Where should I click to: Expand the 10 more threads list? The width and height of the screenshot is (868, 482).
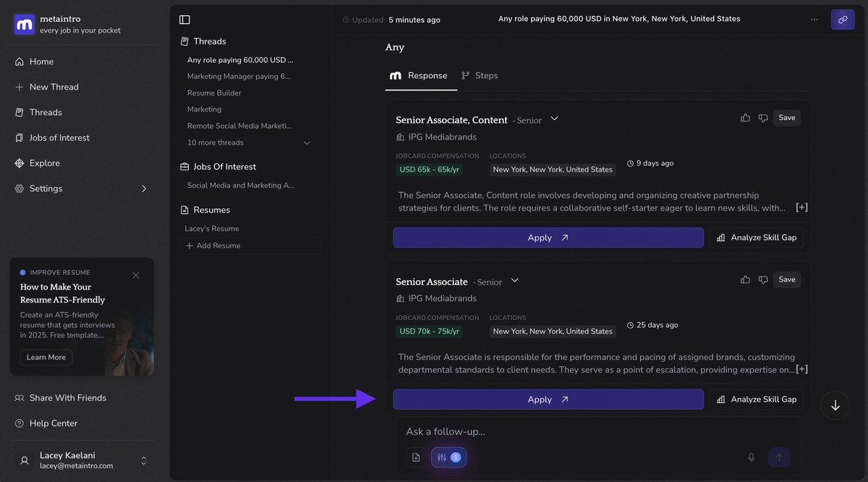307,143
